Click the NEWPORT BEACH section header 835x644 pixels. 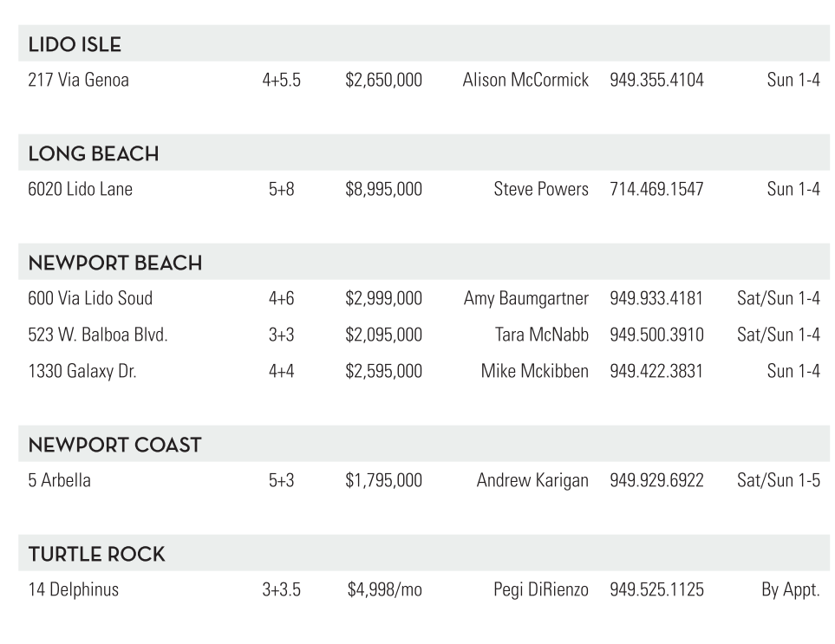(x=115, y=263)
